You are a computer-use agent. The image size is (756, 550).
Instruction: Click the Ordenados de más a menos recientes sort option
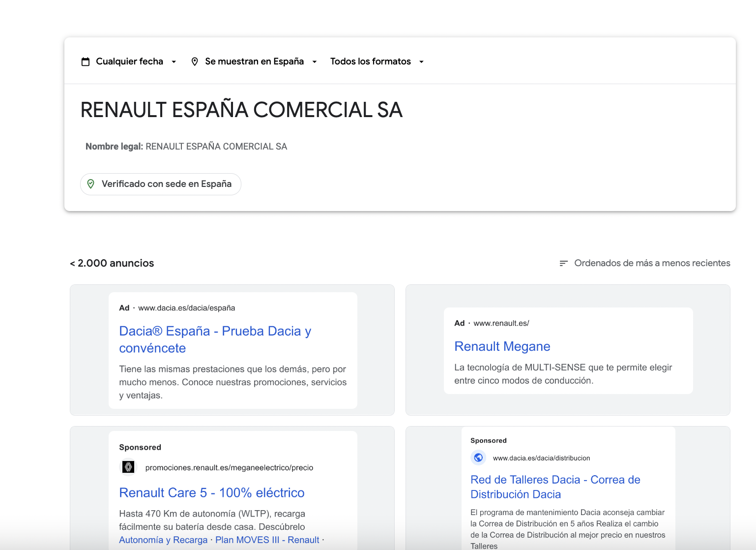[645, 263]
